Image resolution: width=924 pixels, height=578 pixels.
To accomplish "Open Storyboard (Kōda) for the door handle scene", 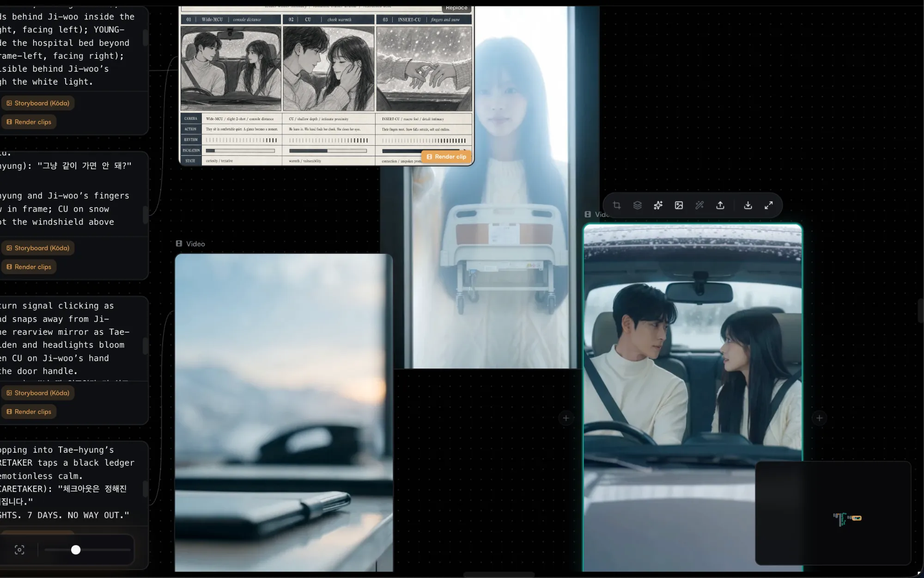I will pos(38,393).
